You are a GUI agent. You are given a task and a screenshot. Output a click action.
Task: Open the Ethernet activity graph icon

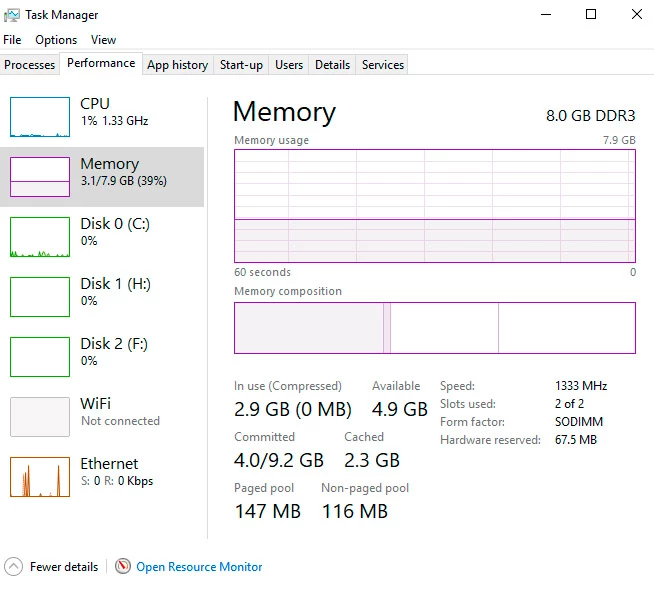coord(40,477)
